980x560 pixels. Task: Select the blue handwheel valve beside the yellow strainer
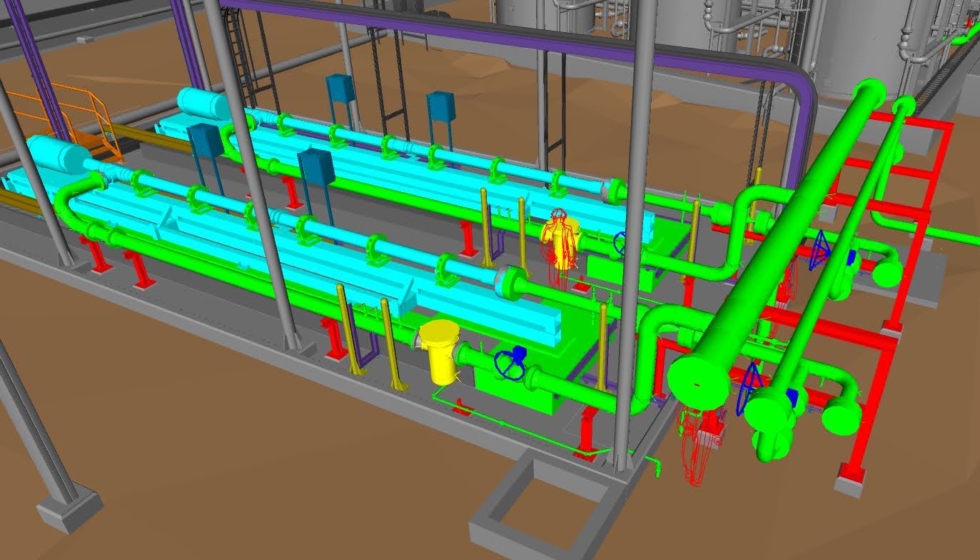click(x=509, y=364)
